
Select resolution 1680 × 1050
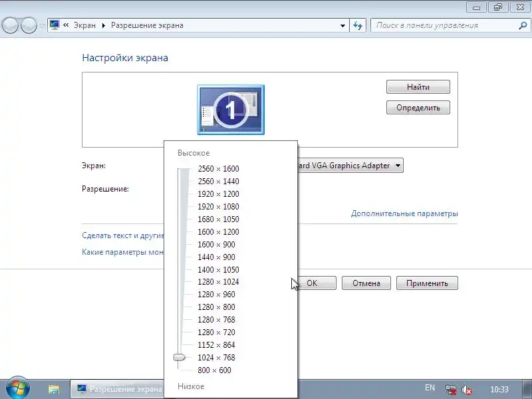(x=219, y=219)
